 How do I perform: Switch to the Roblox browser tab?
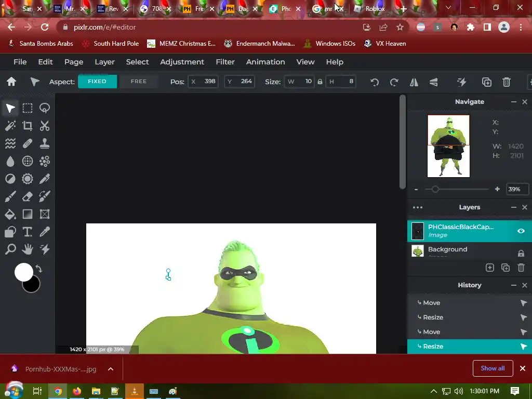(369, 8)
